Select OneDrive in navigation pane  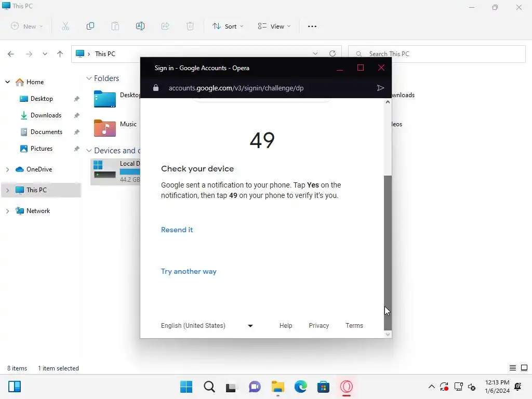point(39,169)
